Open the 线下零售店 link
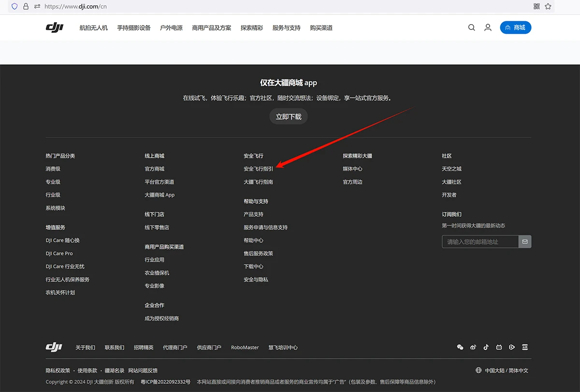Image resolution: width=580 pixels, height=392 pixels. tap(157, 227)
